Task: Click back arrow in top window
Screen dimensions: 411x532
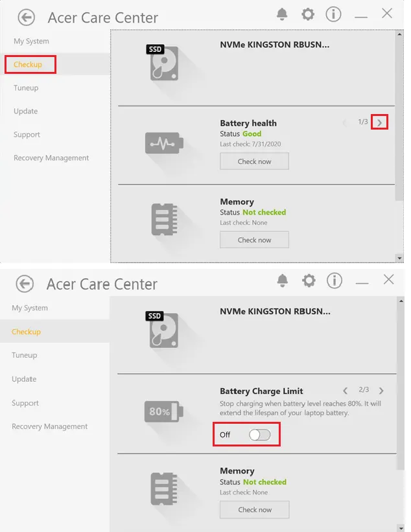Action: point(26,17)
